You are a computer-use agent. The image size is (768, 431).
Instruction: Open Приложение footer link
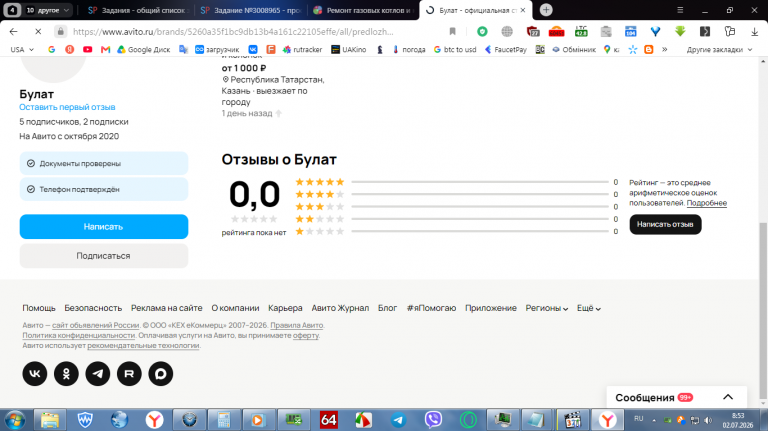click(491, 308)
